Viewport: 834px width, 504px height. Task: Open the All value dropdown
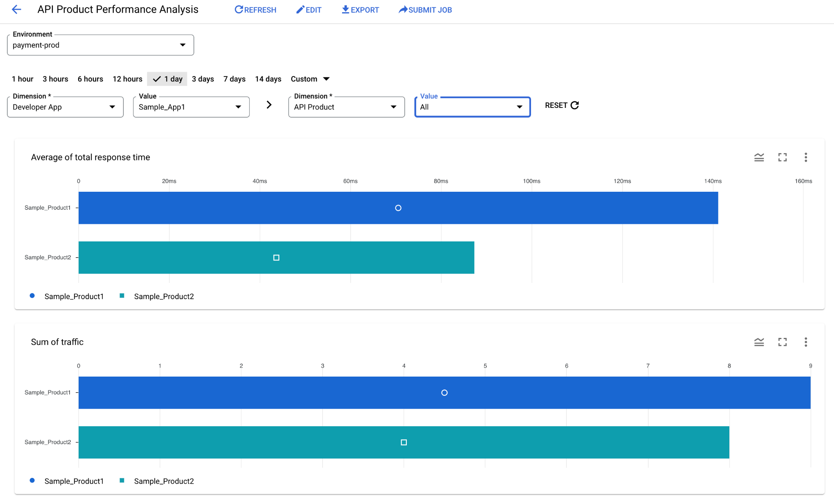[x=472, y=107]
